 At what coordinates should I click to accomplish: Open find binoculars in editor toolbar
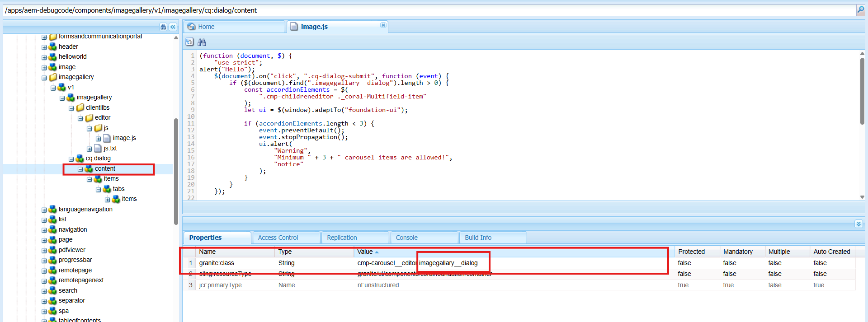click(202, 42)
